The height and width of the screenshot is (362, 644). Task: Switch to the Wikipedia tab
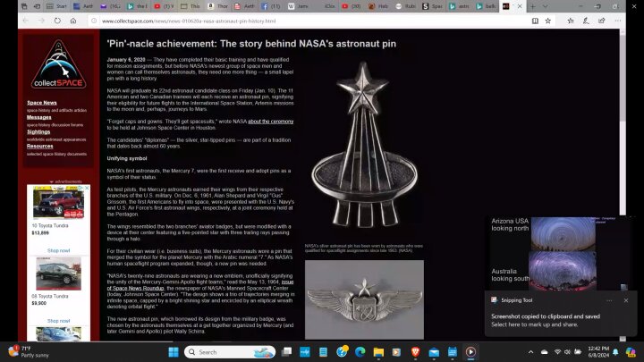[299, 6]
